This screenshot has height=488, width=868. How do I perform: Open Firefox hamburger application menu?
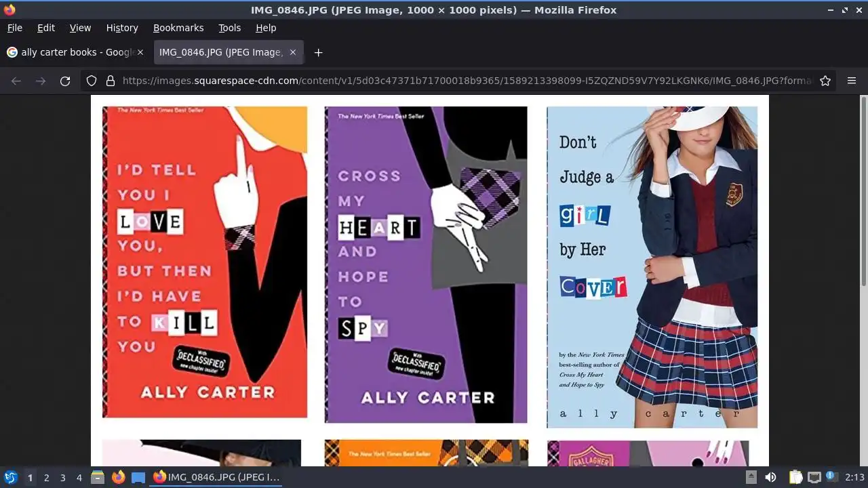pos(852,81)
